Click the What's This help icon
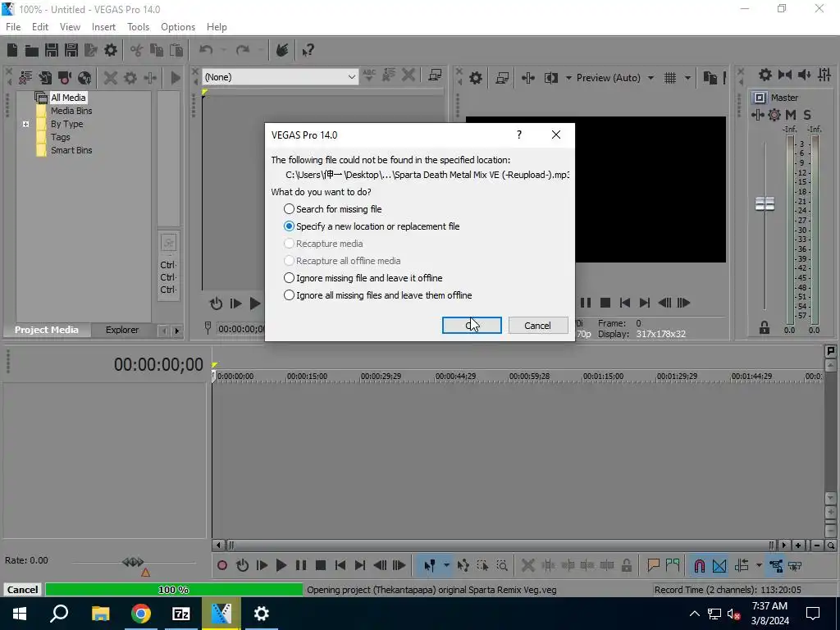Image resolution: width=840 pixels, height=630 pixels. pyautogui.click(x=308, y=50)
